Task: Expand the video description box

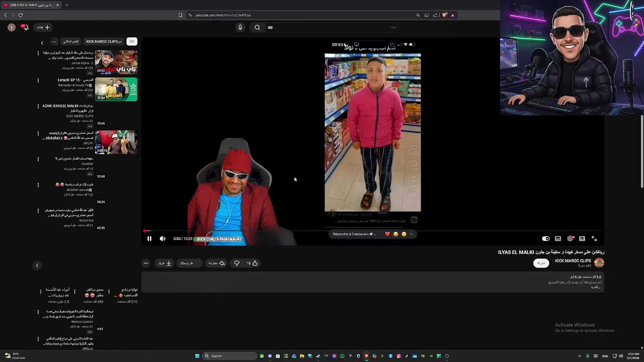Action: click(x=372, y=283)
